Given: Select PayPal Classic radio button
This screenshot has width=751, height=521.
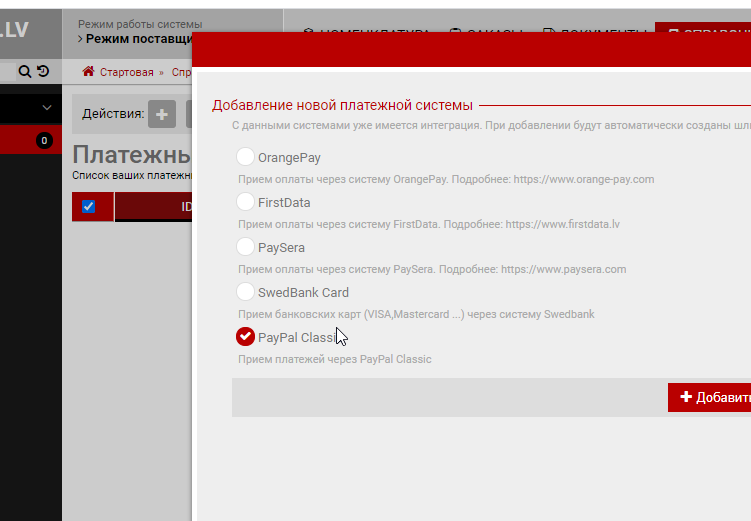Looking at the screenshot, I should tap(245, 337).
